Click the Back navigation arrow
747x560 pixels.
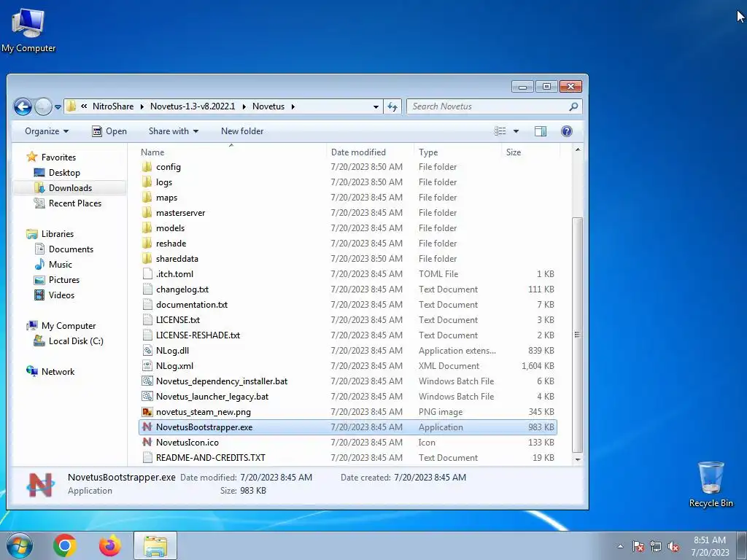23,106
